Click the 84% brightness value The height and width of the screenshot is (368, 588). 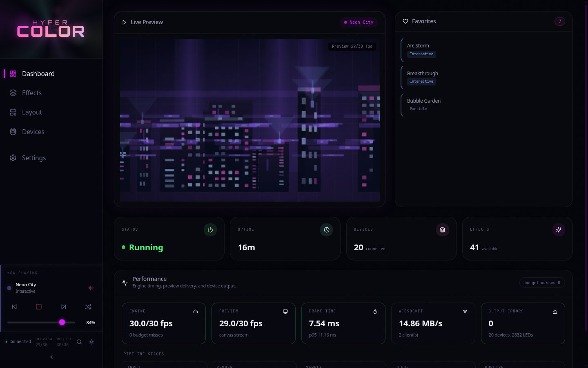pyautogui.click(x=91, y=323)
